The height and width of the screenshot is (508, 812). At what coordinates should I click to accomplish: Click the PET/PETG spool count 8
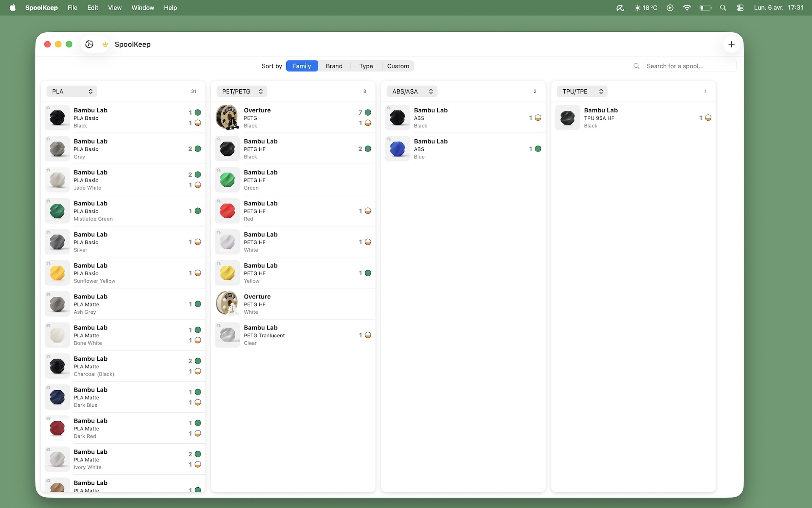tap(365, 91)
